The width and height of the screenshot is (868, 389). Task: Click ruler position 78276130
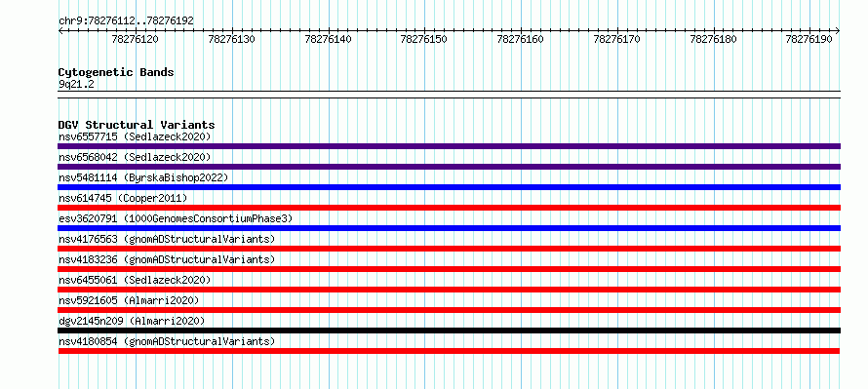[231, 39]
